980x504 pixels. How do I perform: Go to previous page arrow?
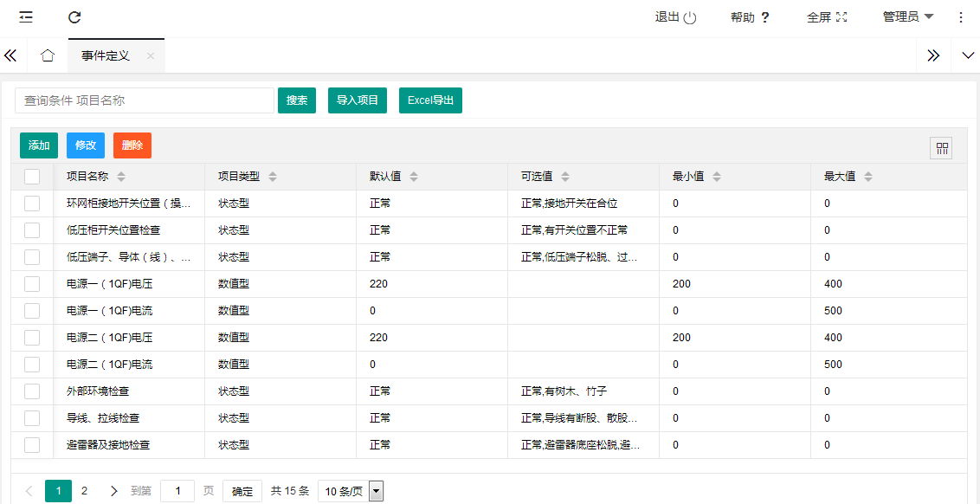(x=29, y=491)
